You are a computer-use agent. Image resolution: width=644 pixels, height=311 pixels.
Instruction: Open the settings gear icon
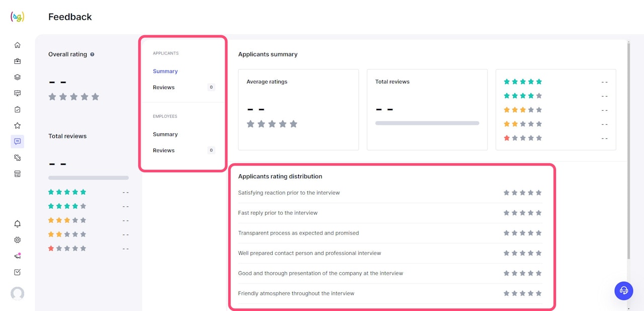pyautogui.click(x=18, y=240)
